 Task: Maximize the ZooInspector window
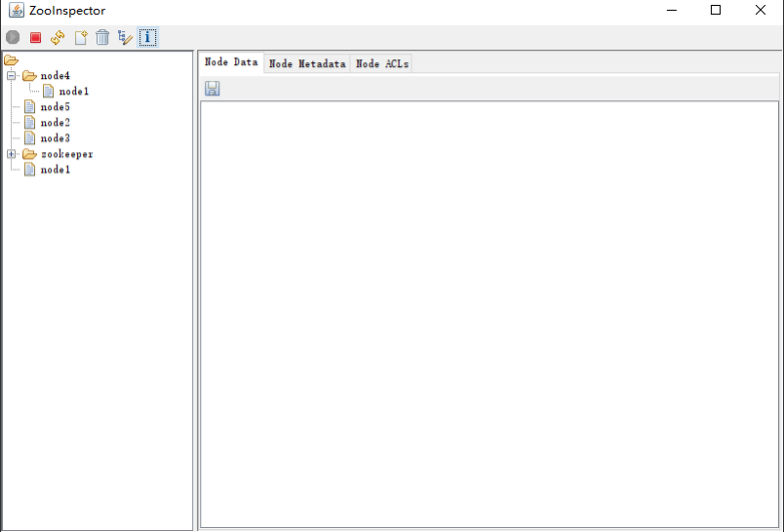point(716,10)
